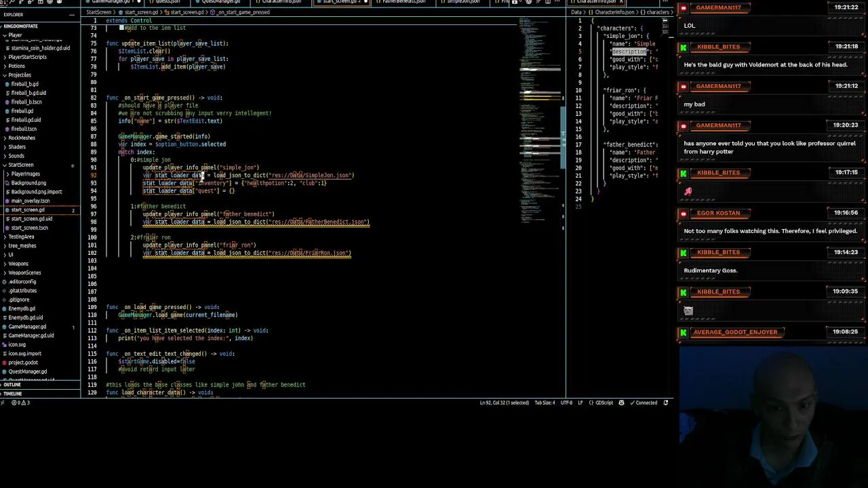Click the main editor vertical scrollbar
This screenshot has width=868, height=488.
coord(563,139)
